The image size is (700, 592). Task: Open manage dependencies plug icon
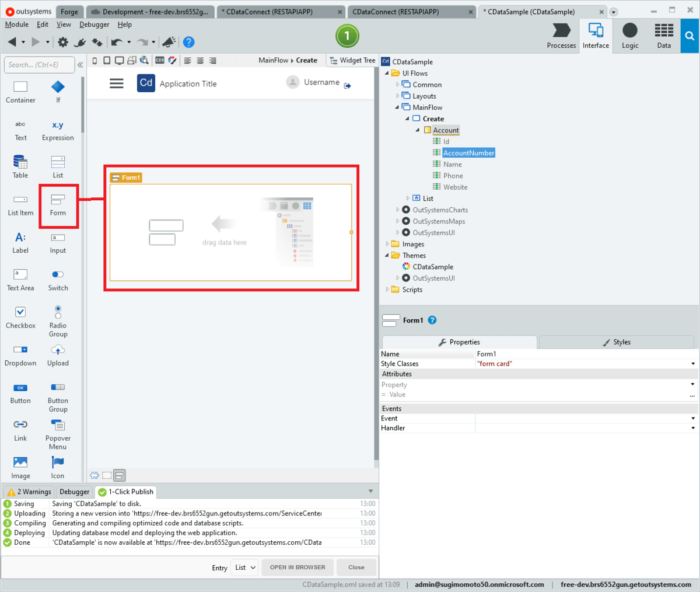click(x=80, y=42)
